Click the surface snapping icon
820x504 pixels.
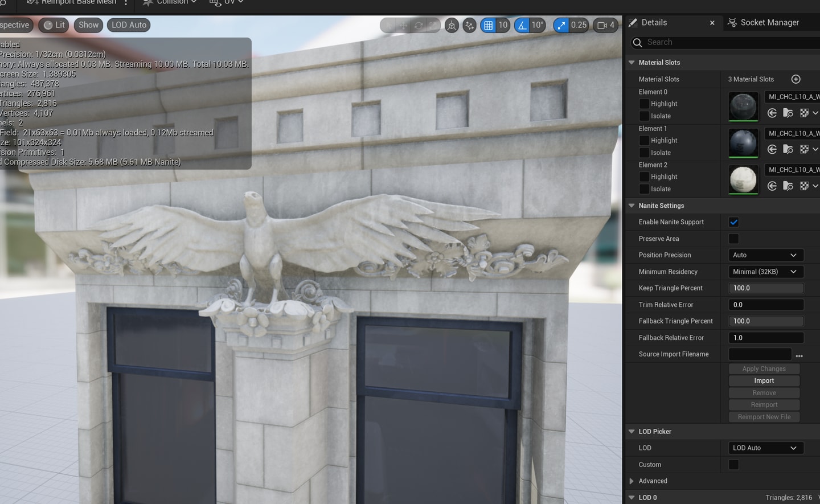click(x=469, y=25)
